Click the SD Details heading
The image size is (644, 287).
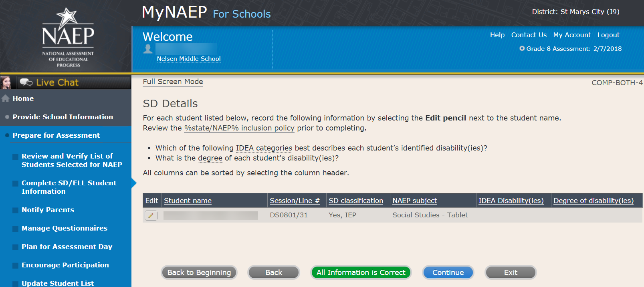click(170, 104)
